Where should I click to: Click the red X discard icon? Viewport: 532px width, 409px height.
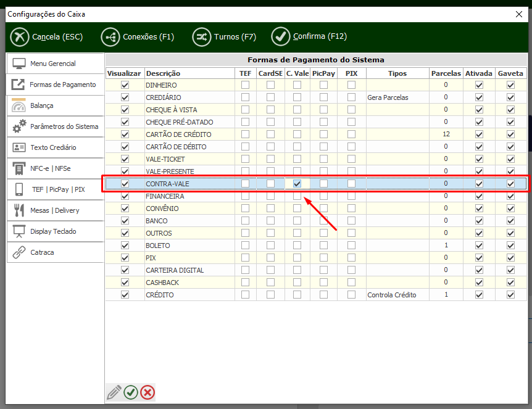click(x=148, y=392)
